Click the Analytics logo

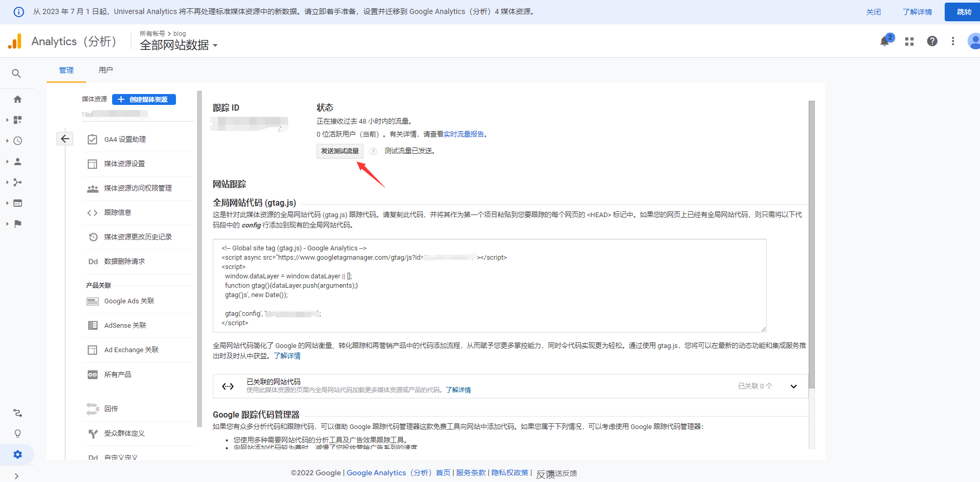[x=15, y=41]
